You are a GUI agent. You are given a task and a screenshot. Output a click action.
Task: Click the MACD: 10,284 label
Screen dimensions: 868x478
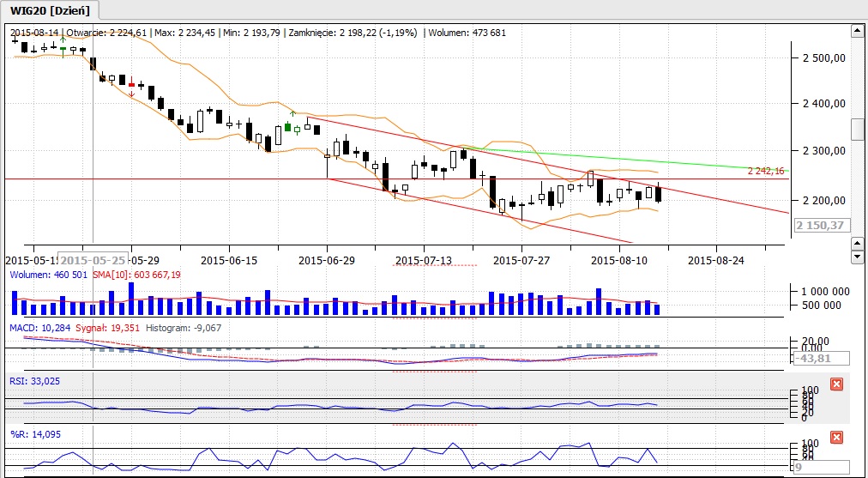[39, 328]
